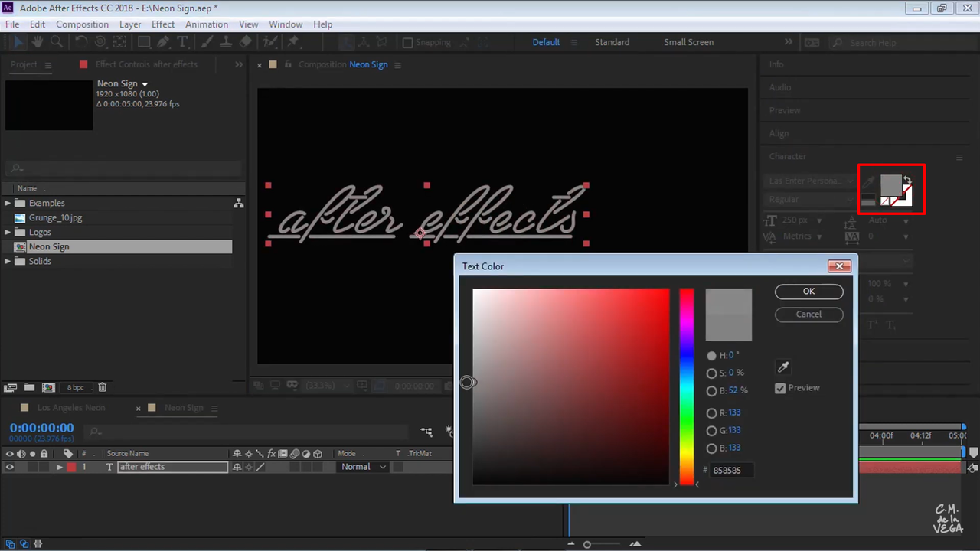This screenshot has height=551, width=980.
Task: Turn on Snapping in the toolbar
Action: coord(408,42)
